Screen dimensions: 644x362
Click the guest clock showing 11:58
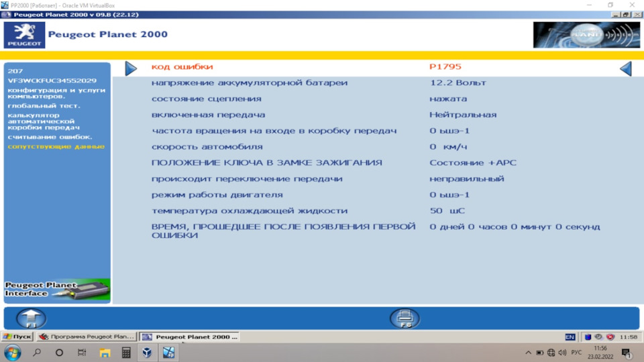point(629,337)
